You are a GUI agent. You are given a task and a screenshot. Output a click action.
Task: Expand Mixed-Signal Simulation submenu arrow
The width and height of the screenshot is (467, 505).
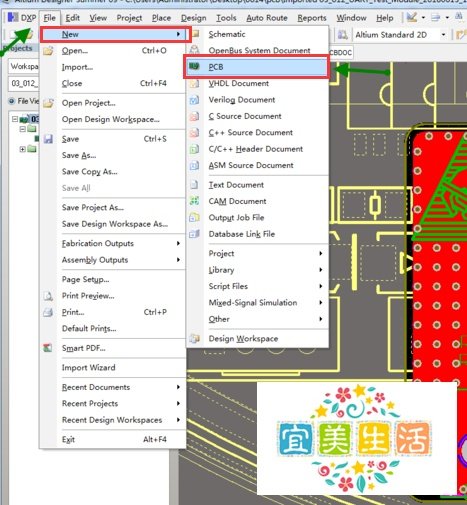coord(320,302)
